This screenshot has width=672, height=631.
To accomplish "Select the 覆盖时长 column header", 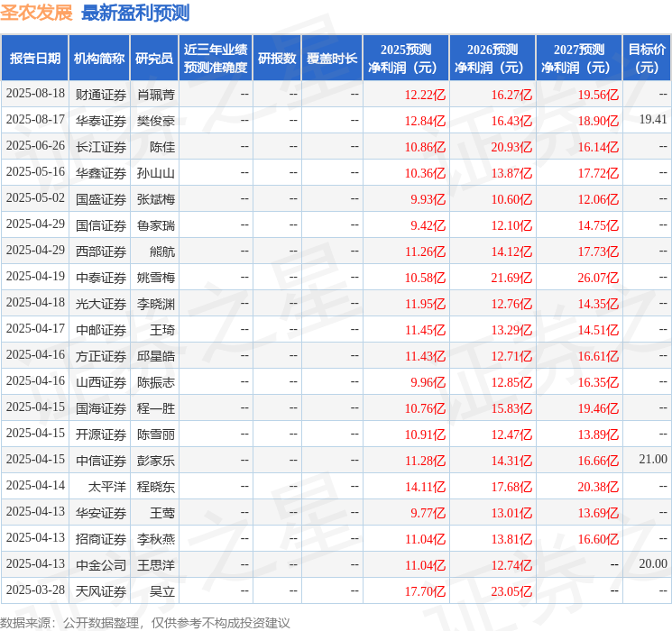I will tap(331, 59).
